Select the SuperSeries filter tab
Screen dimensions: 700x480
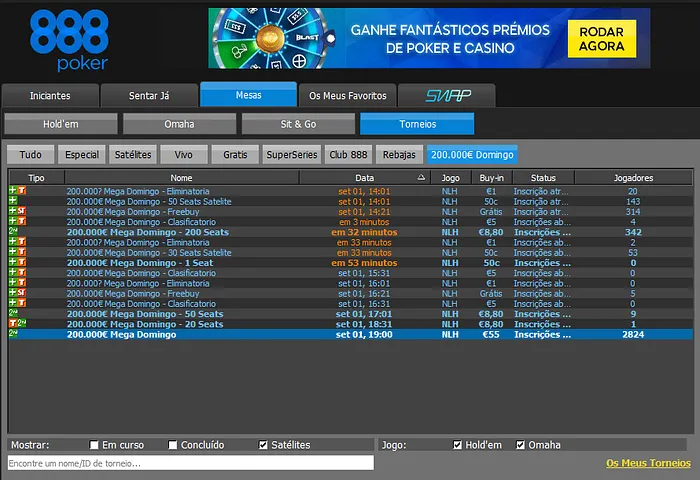coord(292,154)
